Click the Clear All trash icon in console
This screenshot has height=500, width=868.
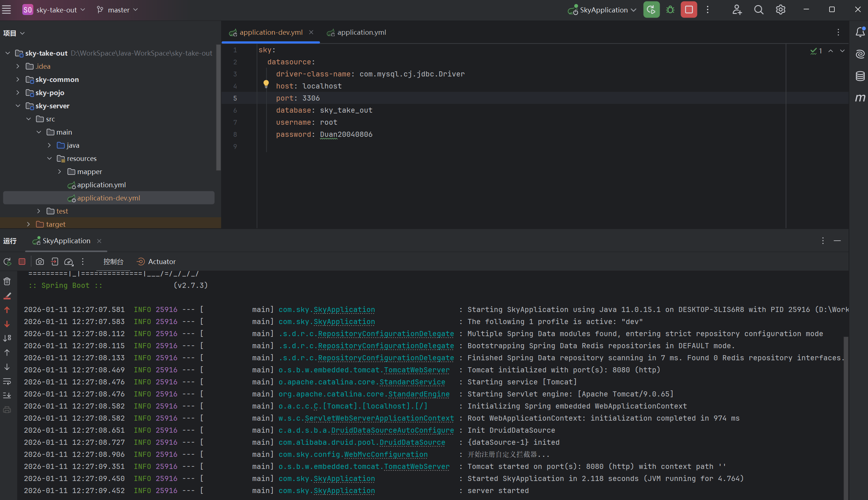coord(7,281)
